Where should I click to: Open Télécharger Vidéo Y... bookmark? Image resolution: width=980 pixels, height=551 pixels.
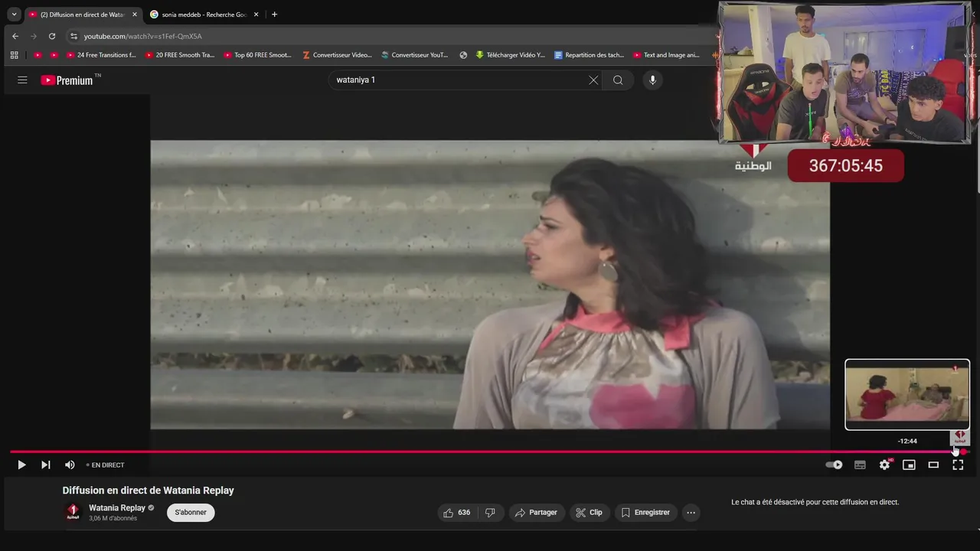[x=510, y=55]
